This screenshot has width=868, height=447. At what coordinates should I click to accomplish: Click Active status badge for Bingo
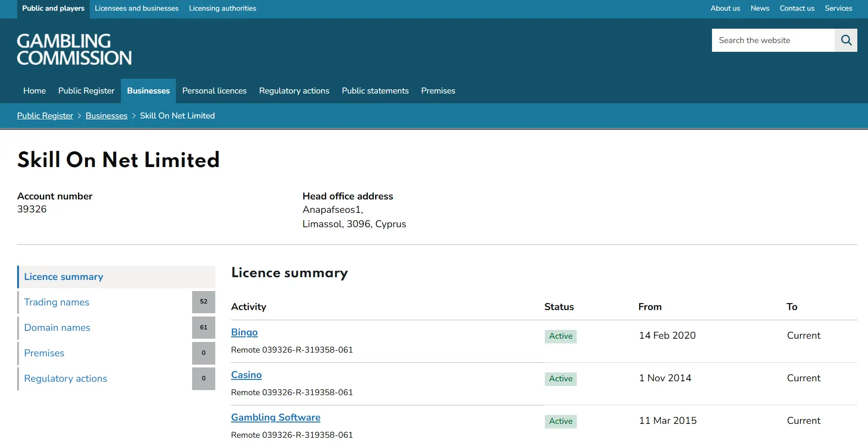coord(561,336)
